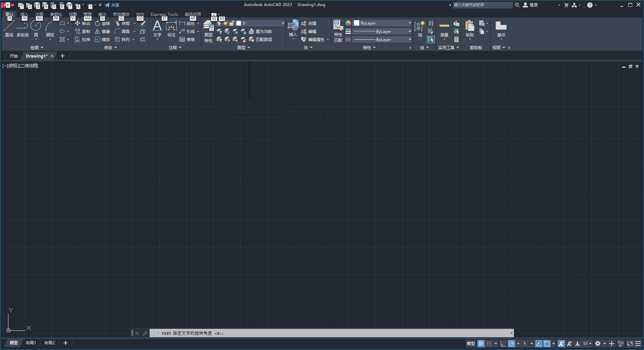Click the Scale (缩放) tool
The height and width of the screenshot is (350, 644).
tap(103, 40)
